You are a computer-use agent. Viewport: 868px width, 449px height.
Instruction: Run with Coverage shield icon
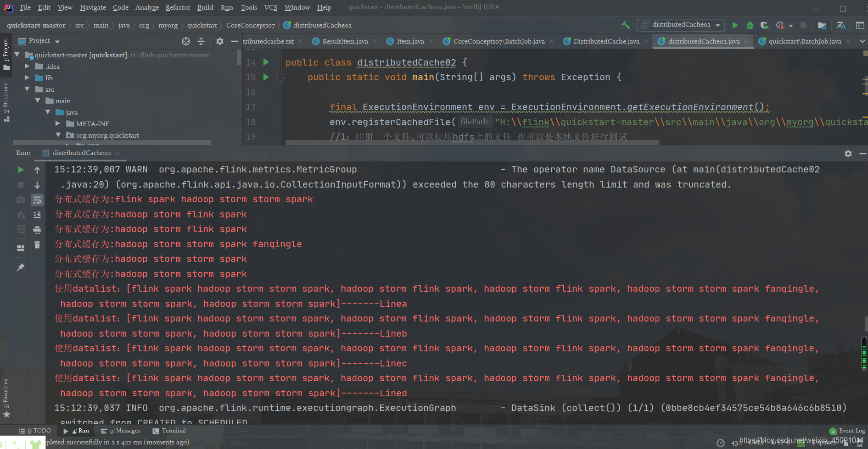coord(764,25)
